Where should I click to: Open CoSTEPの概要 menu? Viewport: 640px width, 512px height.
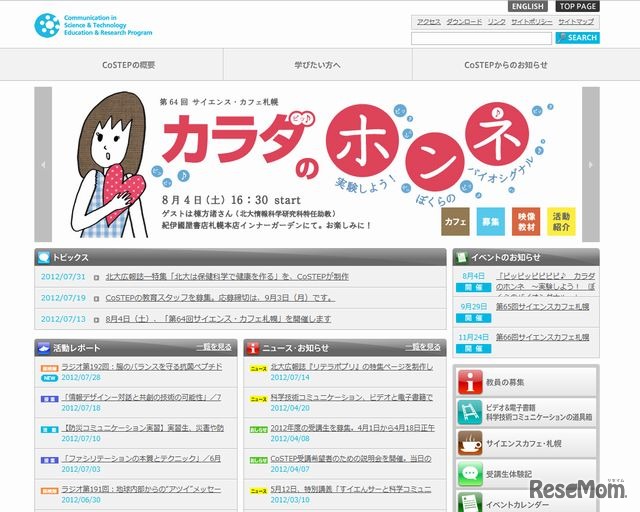click(x=128, y=65)
